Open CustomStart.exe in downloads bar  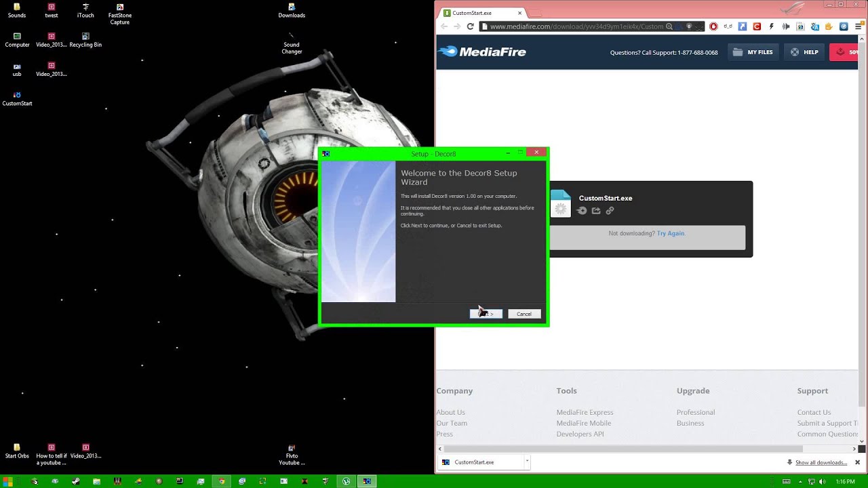point(481,462)
